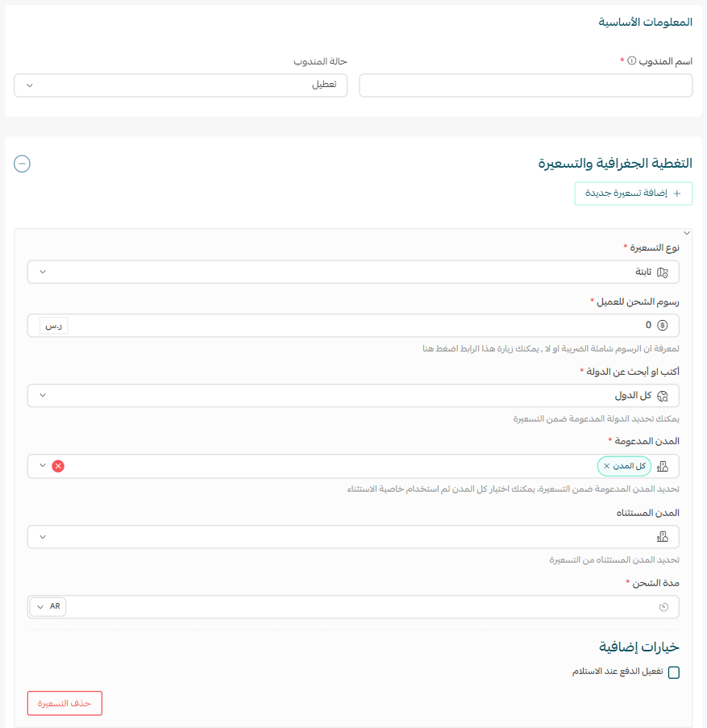Click the حذف التسعيرة button
The height and width of the screenshot is (728, 707).
point(64,703)
